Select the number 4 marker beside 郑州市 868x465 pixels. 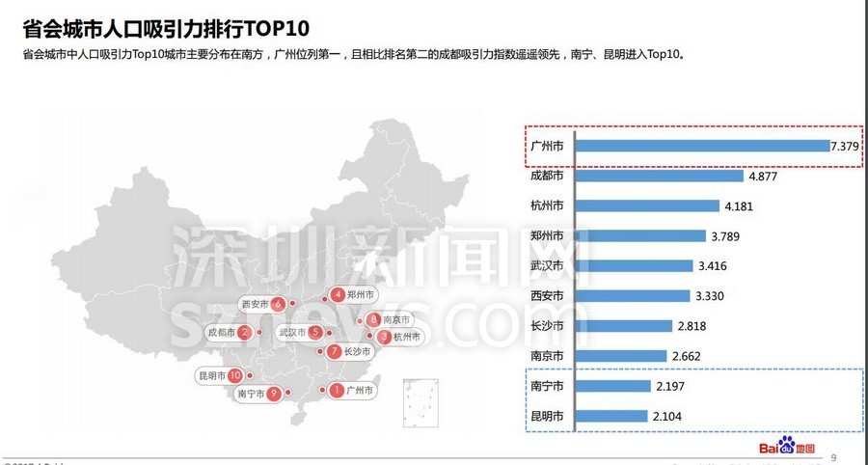(x=338, y=295)
